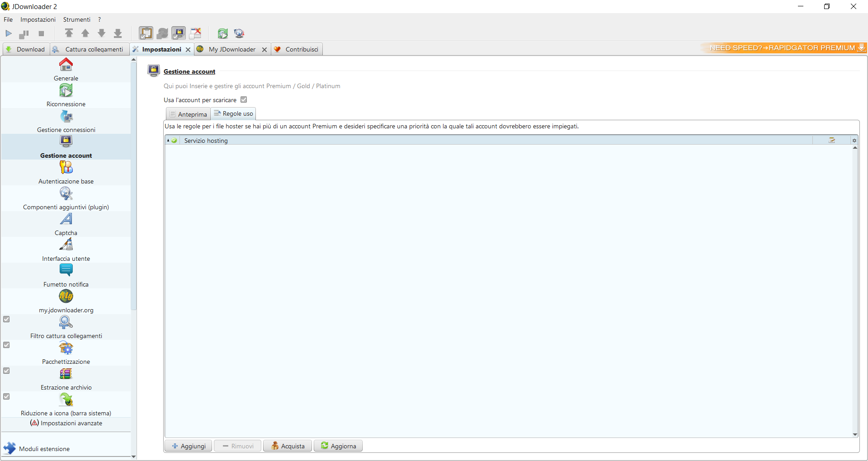Open Generale settings section
The width and height of the screenshot is (868, 461).
click(x=66, y=70)
